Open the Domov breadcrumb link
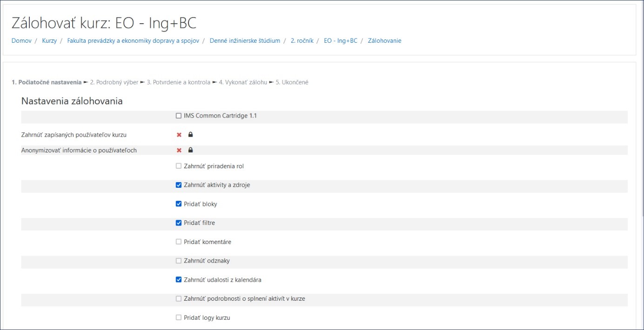 click(21, 41)
